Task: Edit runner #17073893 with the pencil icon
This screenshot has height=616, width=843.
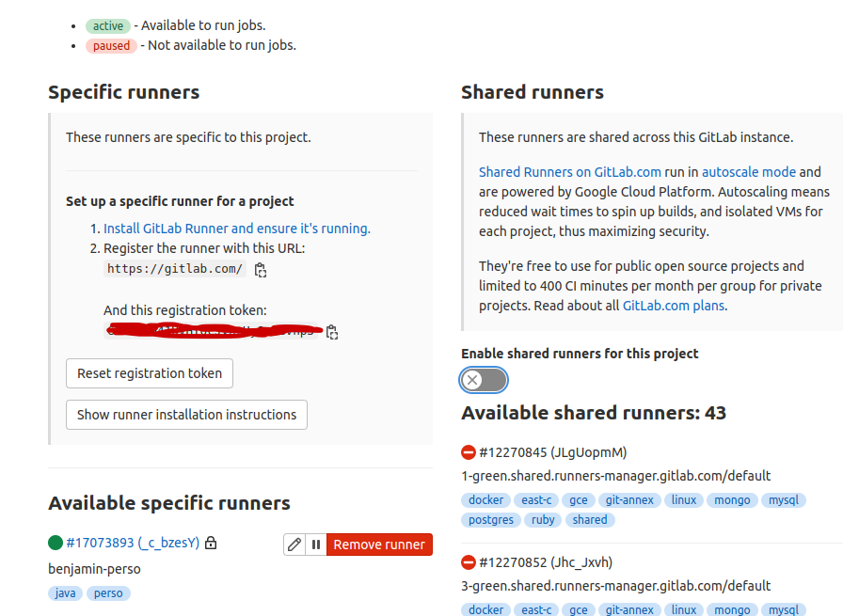Action: [294, 545]
